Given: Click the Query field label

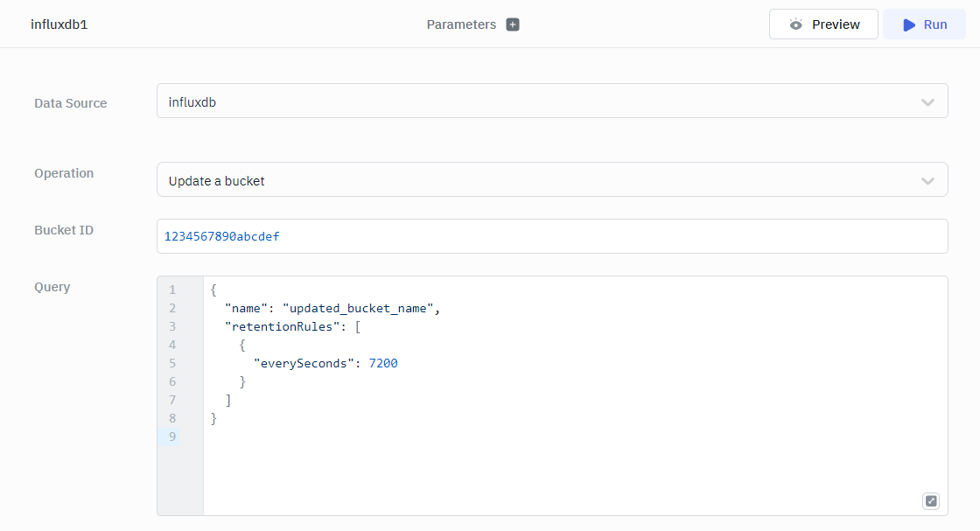Looking at the screenshot, I should pos(52,287).
